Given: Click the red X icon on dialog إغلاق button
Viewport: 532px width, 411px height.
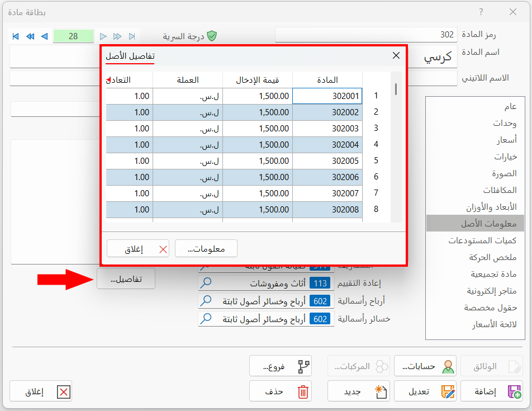Looking at the screenshot, I should [x=163, y=249].
